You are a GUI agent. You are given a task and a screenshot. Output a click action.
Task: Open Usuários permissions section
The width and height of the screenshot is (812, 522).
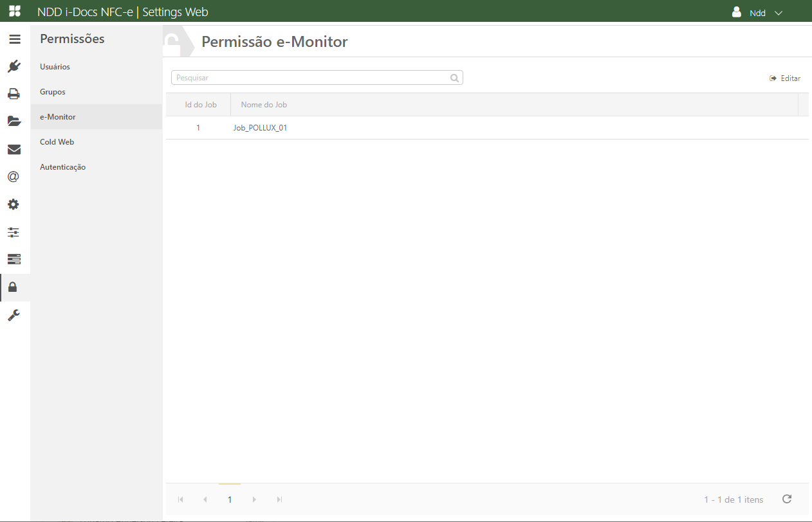pyautogui.click(x=96, y=67)
